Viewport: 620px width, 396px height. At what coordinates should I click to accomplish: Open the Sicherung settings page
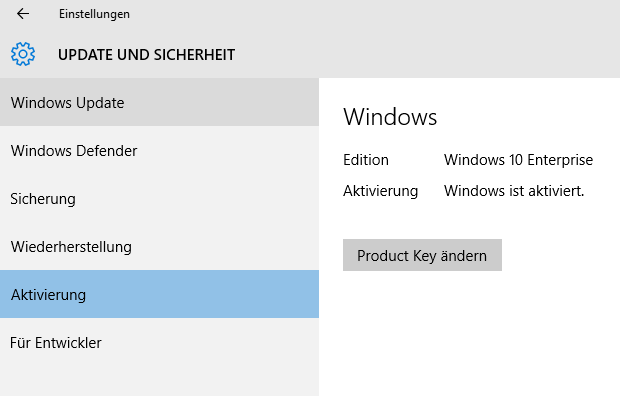159,199
